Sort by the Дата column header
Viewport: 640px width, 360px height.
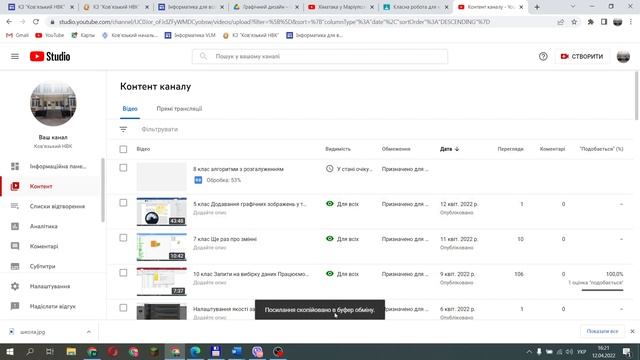[449, 149]
